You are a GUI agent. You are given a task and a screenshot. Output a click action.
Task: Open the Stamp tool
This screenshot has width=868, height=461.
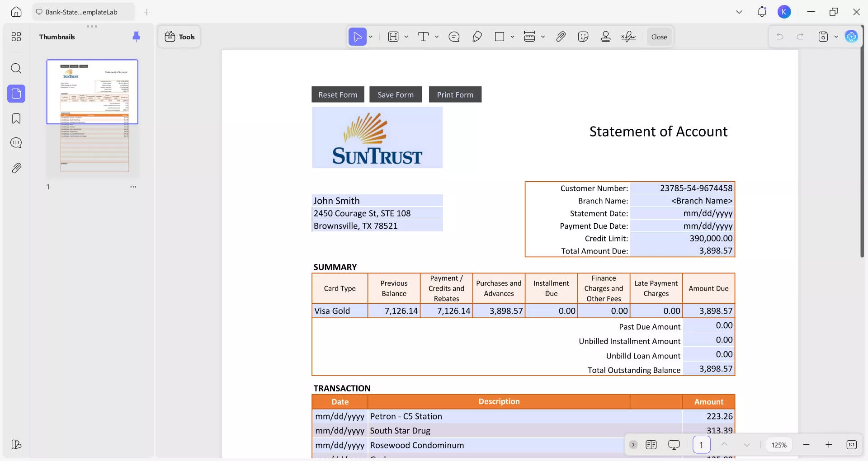pos(606,37)
